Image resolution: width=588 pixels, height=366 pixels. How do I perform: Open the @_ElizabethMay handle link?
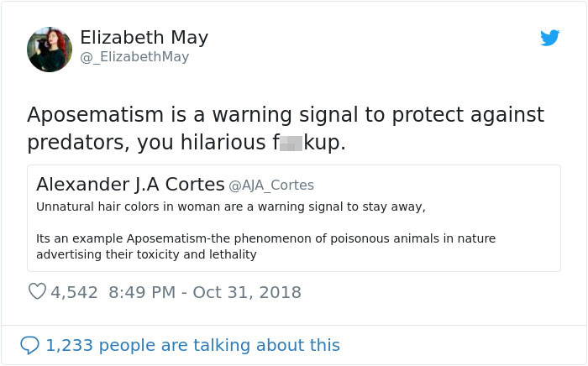point(134,57)
